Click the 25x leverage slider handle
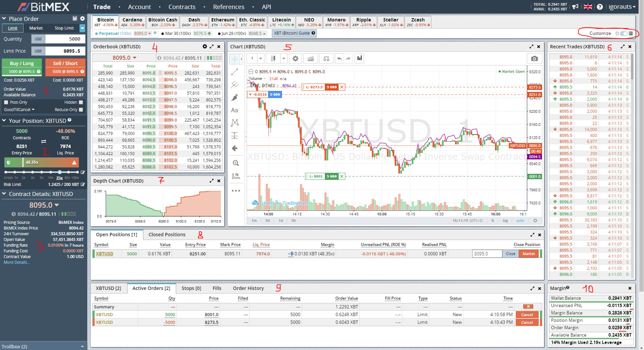 59,172
